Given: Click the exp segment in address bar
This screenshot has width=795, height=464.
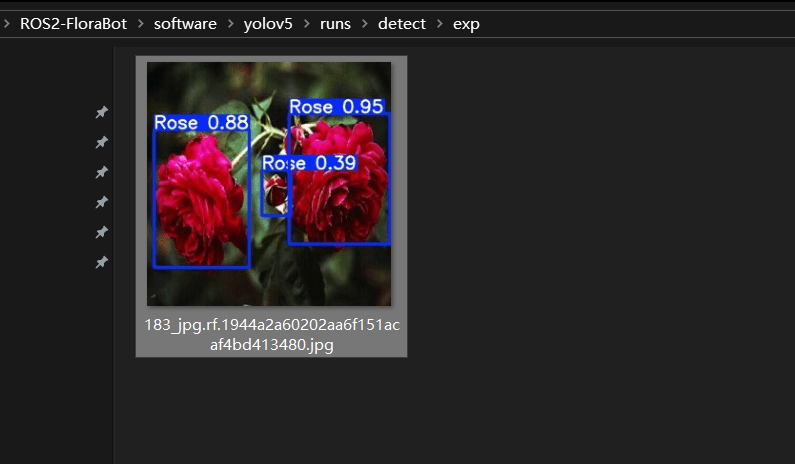Looking at the screenshot, I should pos(466,24).
